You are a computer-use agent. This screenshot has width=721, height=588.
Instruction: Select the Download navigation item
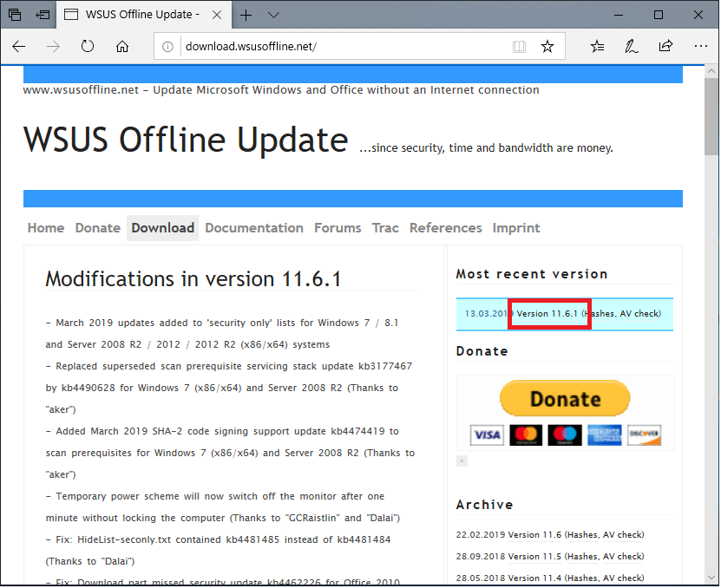click(163, 228)
